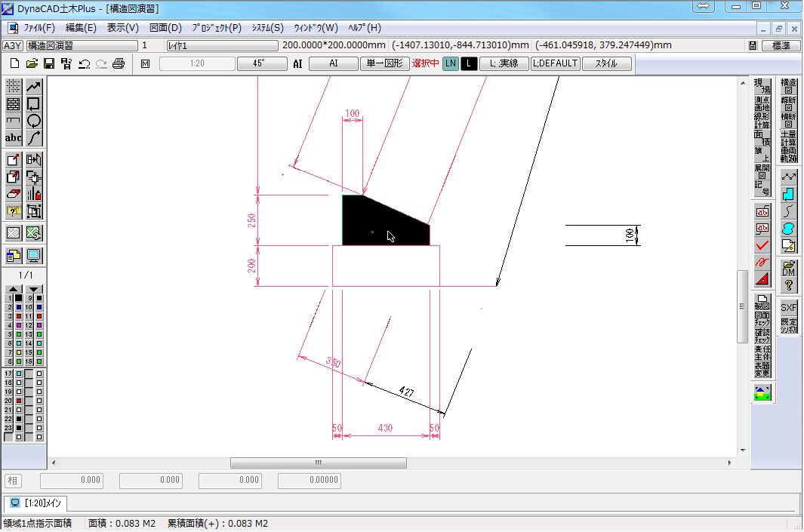
Task: Open a file with the folder icon
Action: 32,63
